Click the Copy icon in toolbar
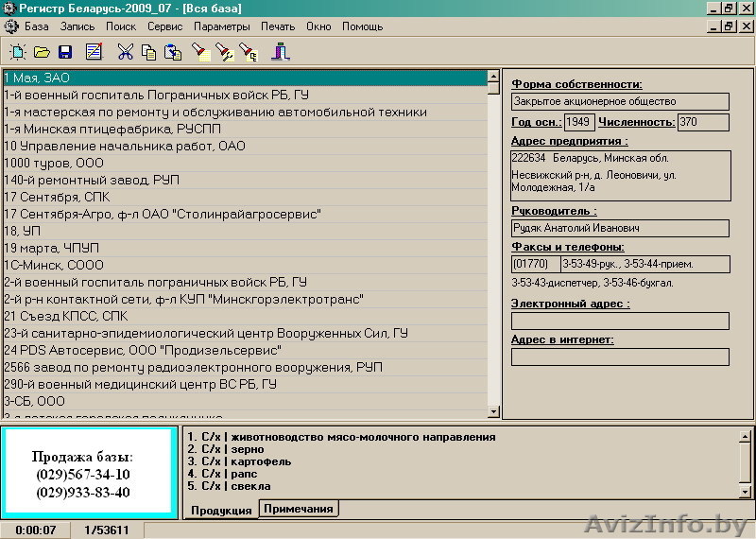 pyautogui.click(x=148, y=52)
